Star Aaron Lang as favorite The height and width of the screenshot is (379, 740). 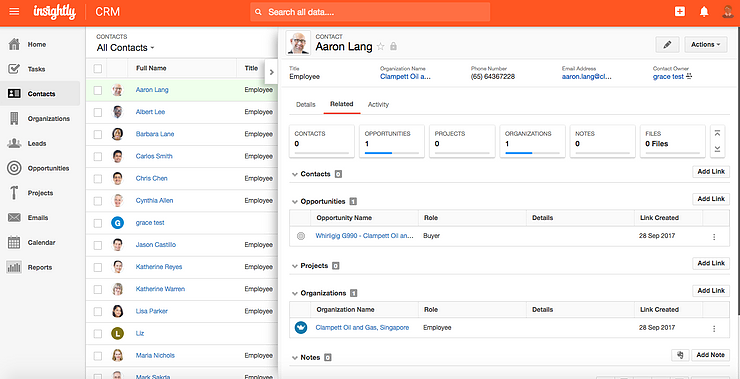380,47
